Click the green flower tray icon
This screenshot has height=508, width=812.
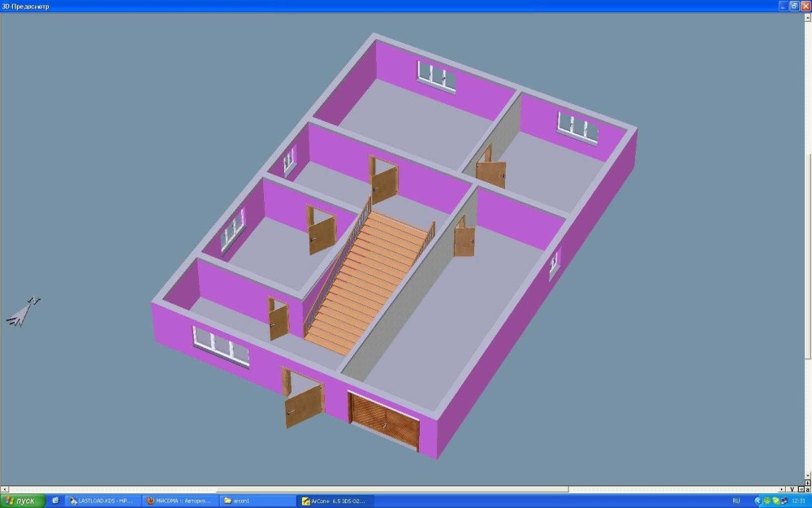point(766,501)
